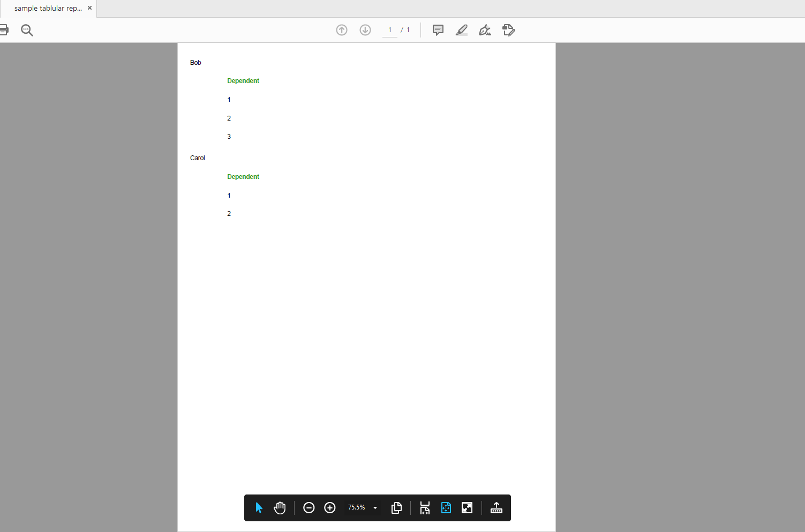Go to previous page using up arrow
This screenshot has height=532, width=805.
coord(342,30)
